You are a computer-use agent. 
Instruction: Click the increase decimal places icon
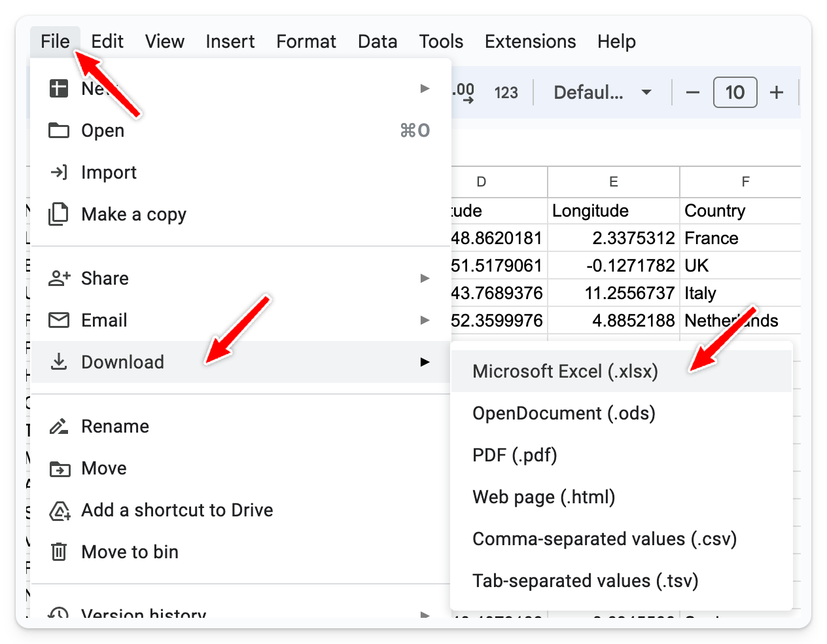(464, 92)
